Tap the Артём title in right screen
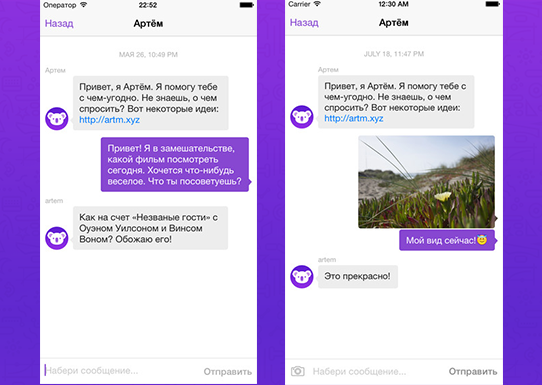Screen dimensions: 542x385 (x=393, y=23)
